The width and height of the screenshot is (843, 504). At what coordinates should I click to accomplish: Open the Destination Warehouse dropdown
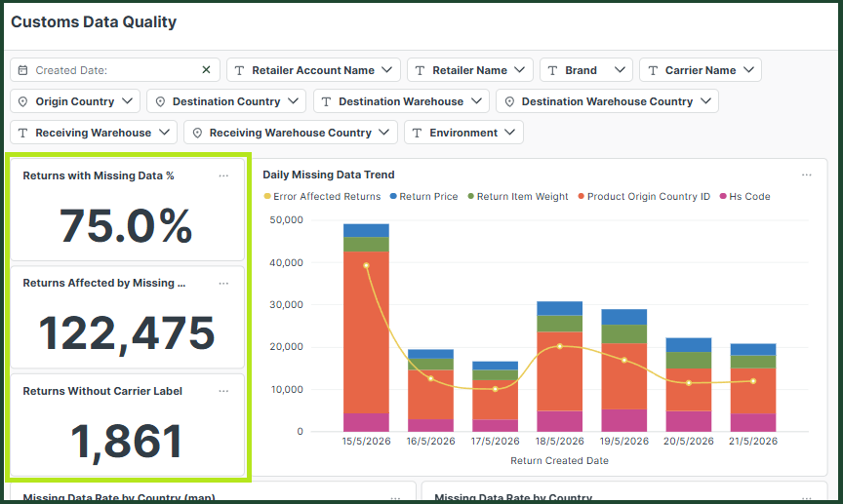click(401, 101)
